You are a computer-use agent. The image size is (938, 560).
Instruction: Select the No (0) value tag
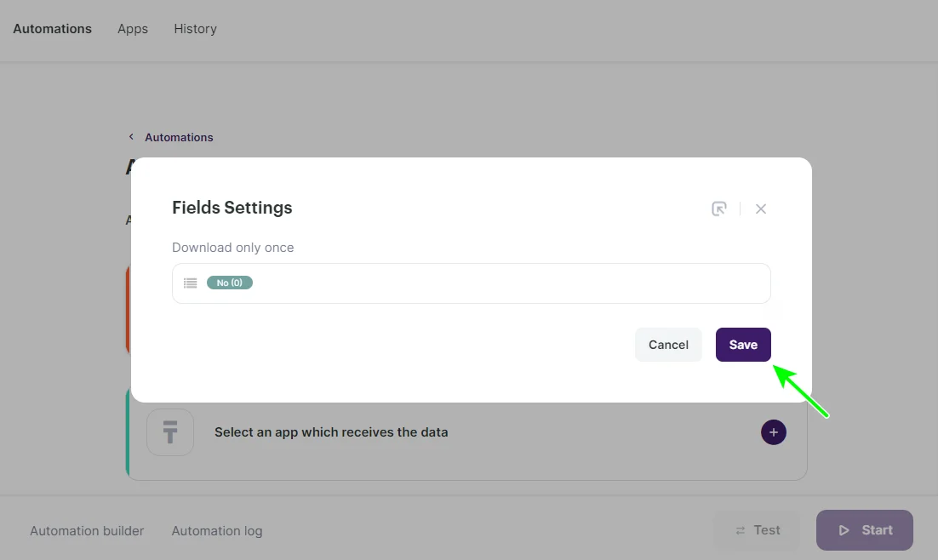point(230,283)
